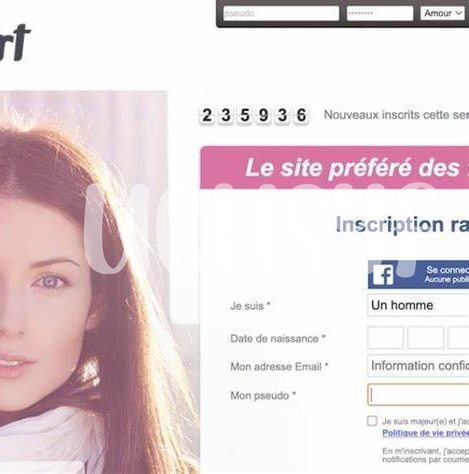Click the pseudo login field
This screenshot has height=474, width=469.
pos(281,13)
